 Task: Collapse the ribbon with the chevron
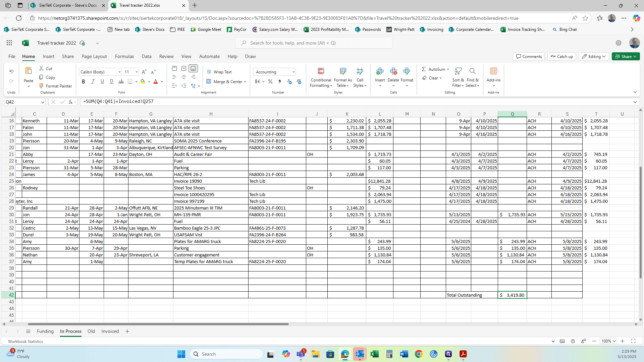[x=635, y=92]
